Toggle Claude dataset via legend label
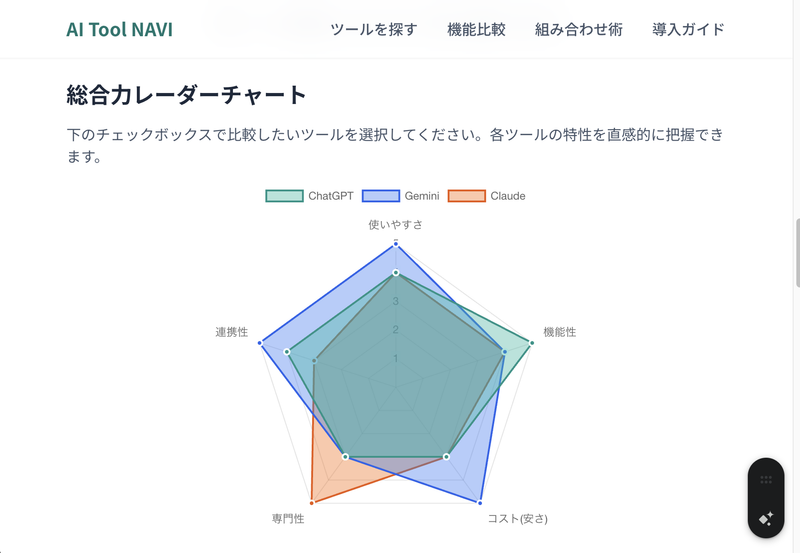Image resolution: width=800 pixels, height=553 pixels. (x=508, y=196)
